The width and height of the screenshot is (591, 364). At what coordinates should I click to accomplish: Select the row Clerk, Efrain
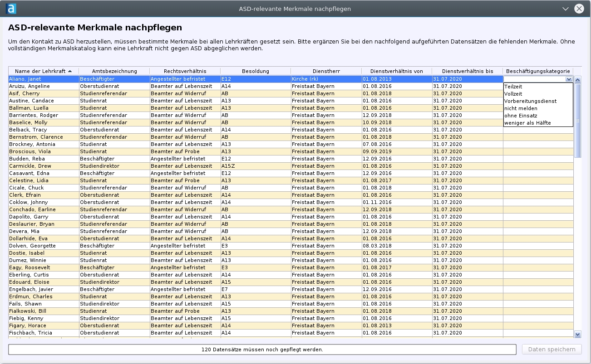291,195
